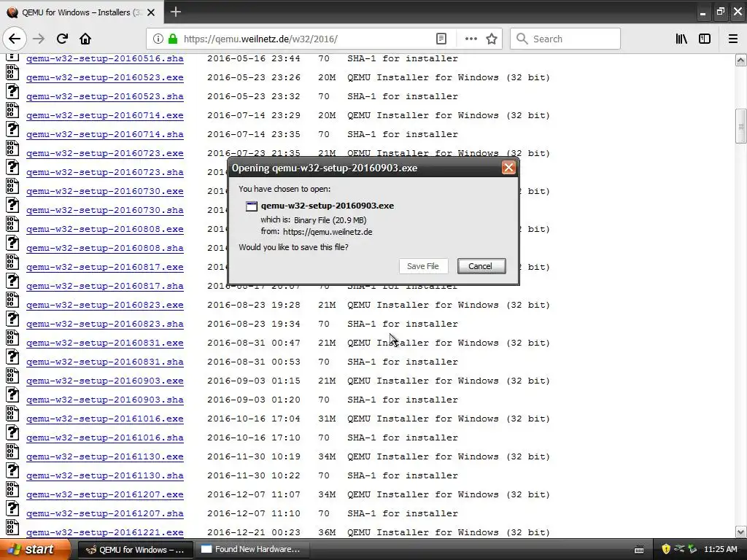
Task: Click unknown-file icon beside qemu-w32-setup-20161207.sha
Action: point(12,508)
